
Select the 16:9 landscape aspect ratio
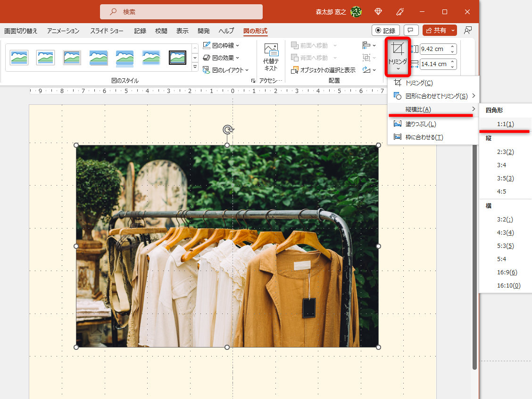click(x=505, y=272)
